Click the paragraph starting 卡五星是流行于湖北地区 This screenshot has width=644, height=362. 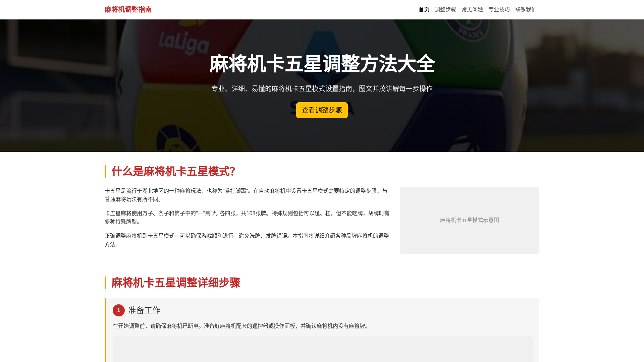click(x=247, y=195)
